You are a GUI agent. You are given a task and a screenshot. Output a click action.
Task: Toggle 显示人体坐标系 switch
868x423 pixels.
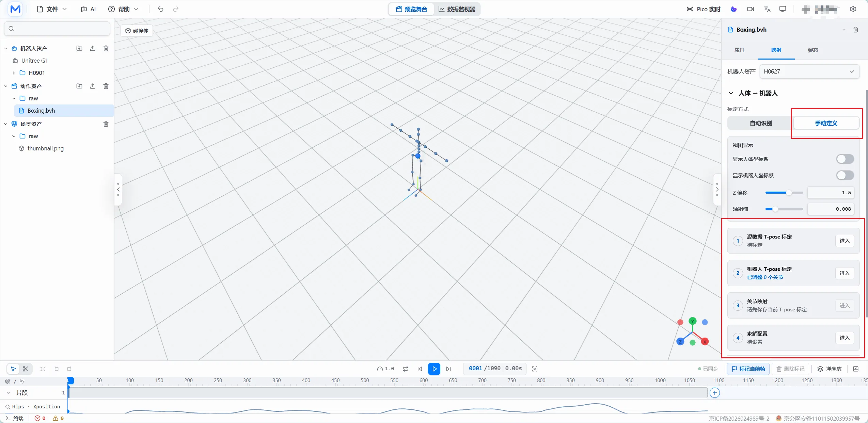pos(845,159)
